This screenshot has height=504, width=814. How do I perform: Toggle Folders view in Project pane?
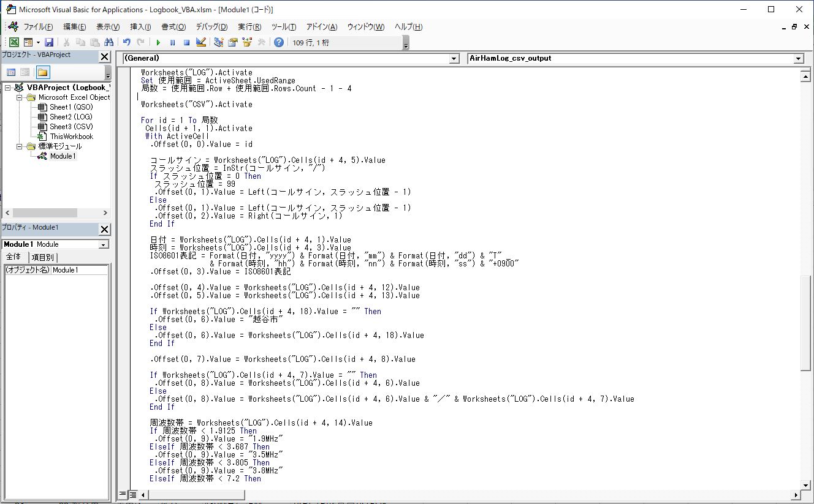click(42, 72)
